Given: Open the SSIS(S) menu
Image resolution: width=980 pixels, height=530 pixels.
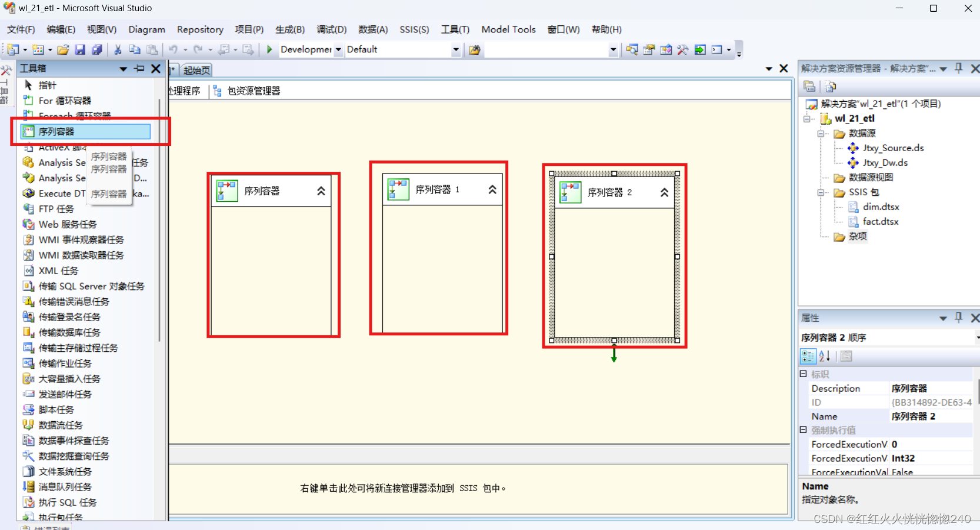Looking at the screenshot, I should pos(414,29).
